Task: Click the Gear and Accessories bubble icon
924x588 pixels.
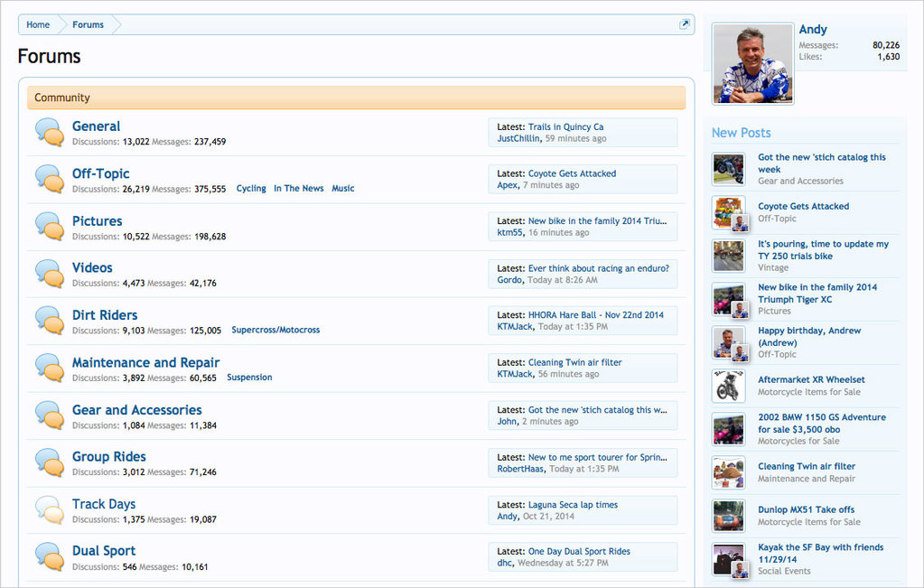Action: [x=50, y=415]
